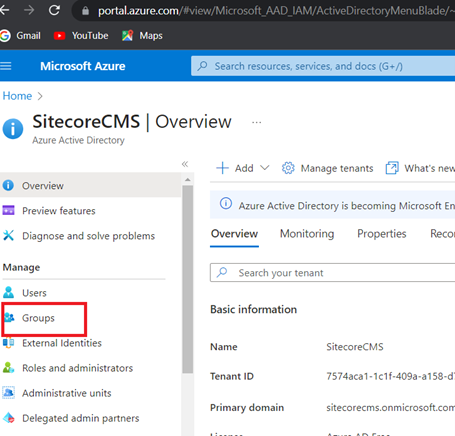455x436 pixels.
Task: Switch to the Monitoring tab
Action: [x=307, y=234]
